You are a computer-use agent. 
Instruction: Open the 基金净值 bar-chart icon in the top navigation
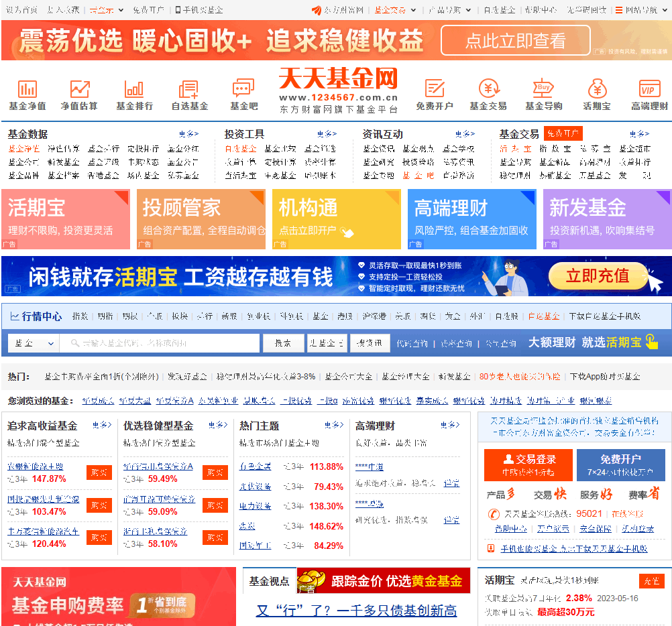[x=27, y=89]
